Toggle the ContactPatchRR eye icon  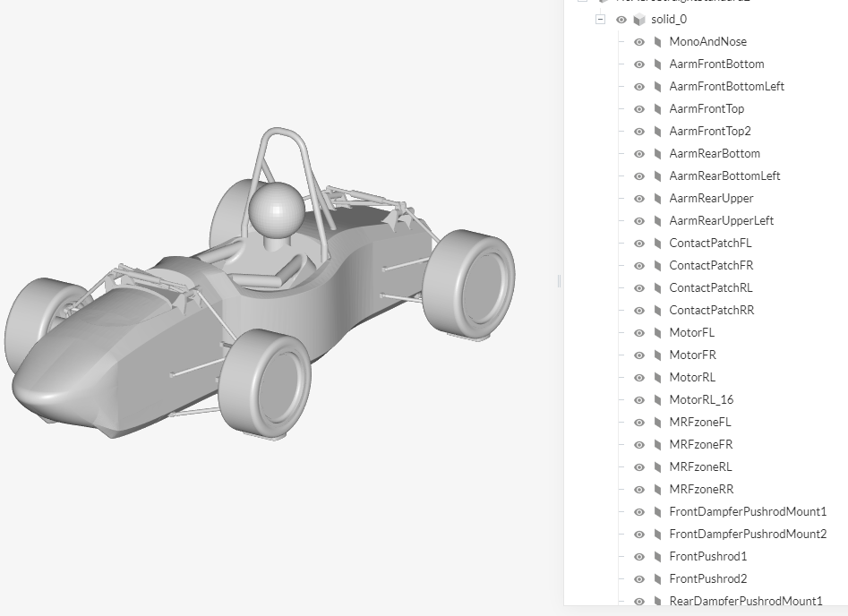639,311
